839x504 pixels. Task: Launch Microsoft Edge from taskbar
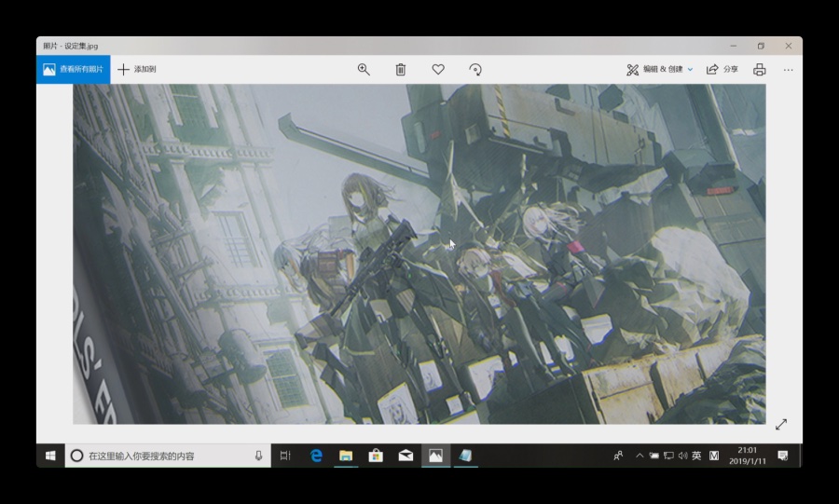coord(316,456)
